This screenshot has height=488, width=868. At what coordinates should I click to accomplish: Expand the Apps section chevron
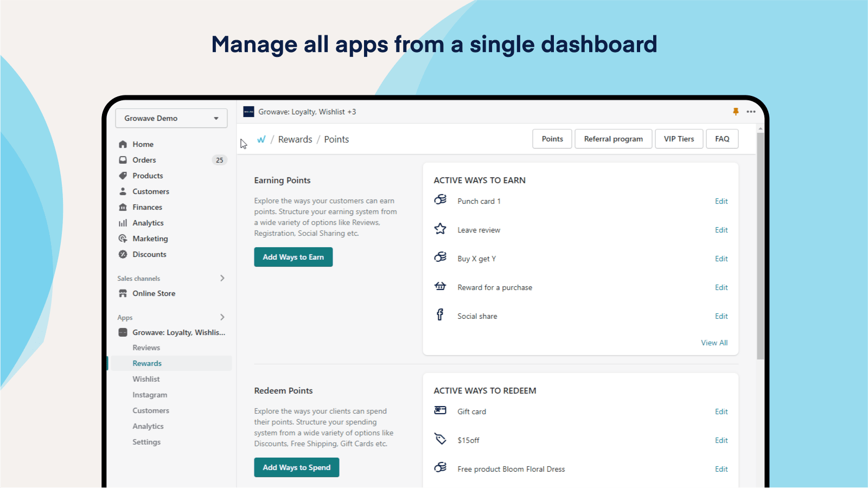[x=222, y=317]
